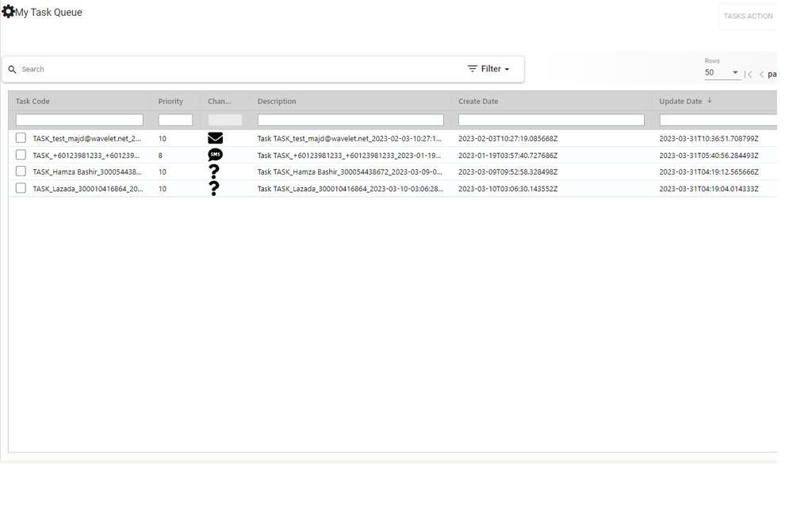Image resolution: width=812 pixels, height=508 pixels.
Task: Go to previous page using chevron icon
Action: 761,75
